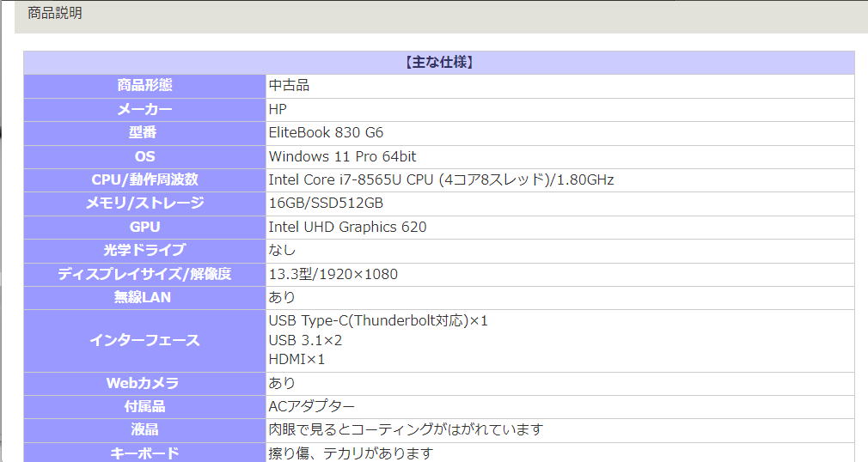This screenshot has width=868, height=462.
Task: Select the 光学ドライブ row label
Action: click(144, 250)
